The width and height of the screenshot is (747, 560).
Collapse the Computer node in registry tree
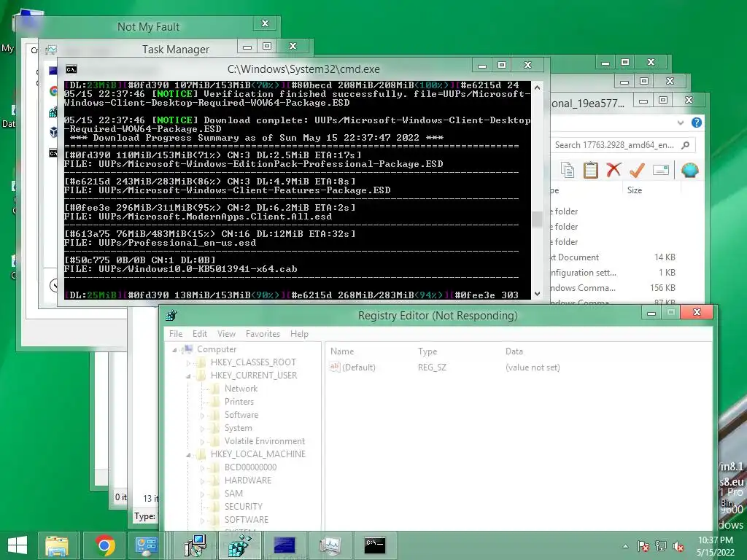click(x=174, y=350)
